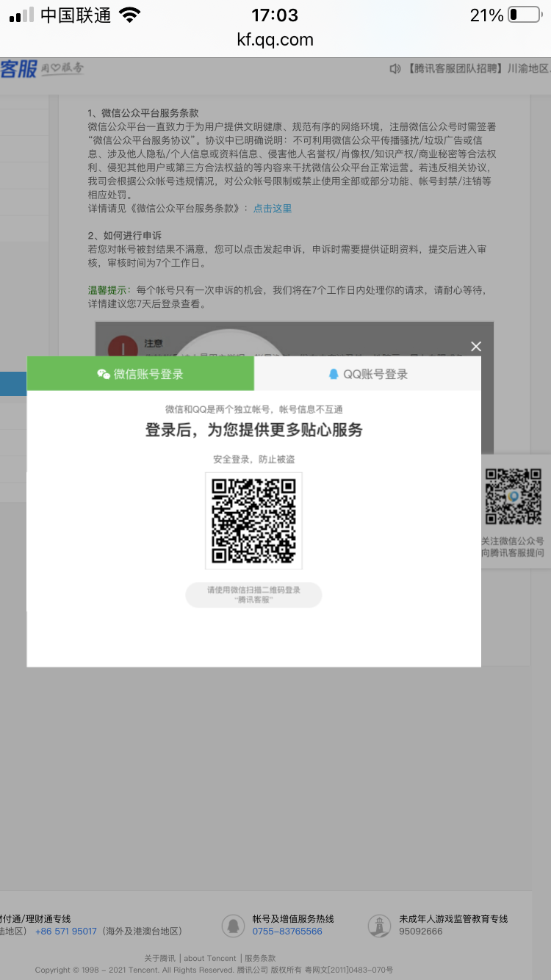Click the 帐号及增值服务热线 label
Image resolution: width=551 pixels, height=980 pixels.
tap(293, 919)
